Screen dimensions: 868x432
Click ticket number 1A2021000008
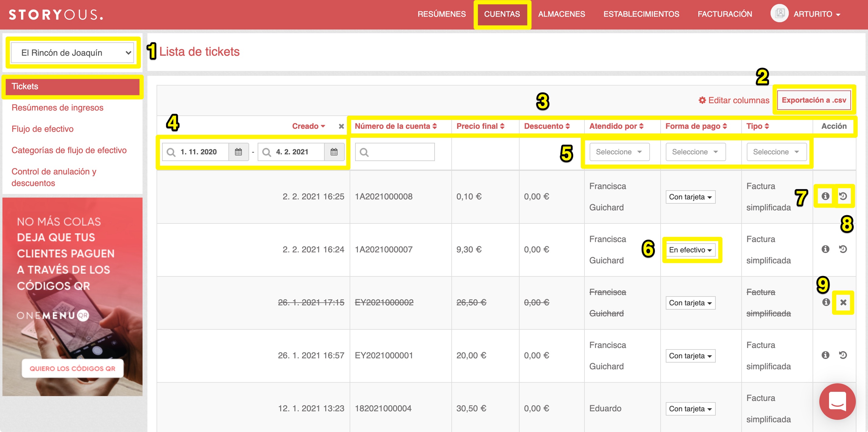383,197
